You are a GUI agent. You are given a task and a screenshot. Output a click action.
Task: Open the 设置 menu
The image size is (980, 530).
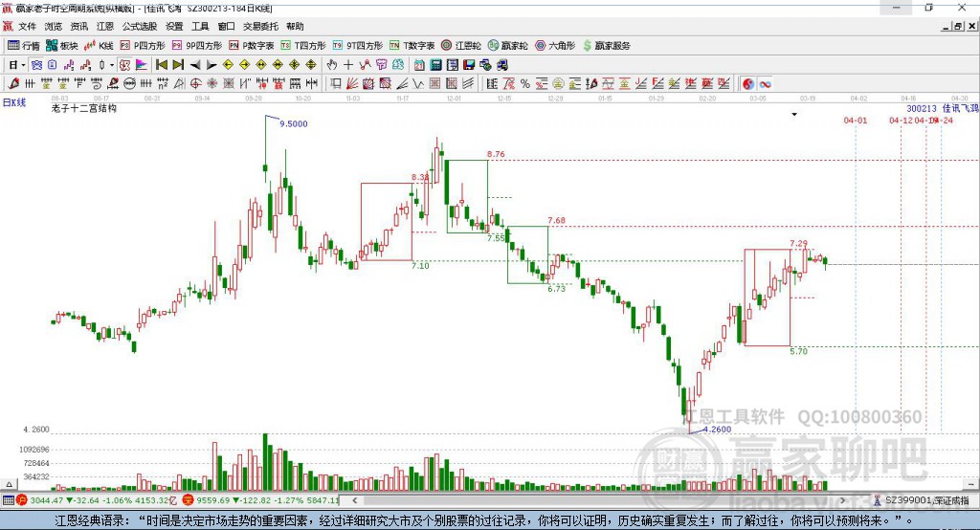click(174, 26)
